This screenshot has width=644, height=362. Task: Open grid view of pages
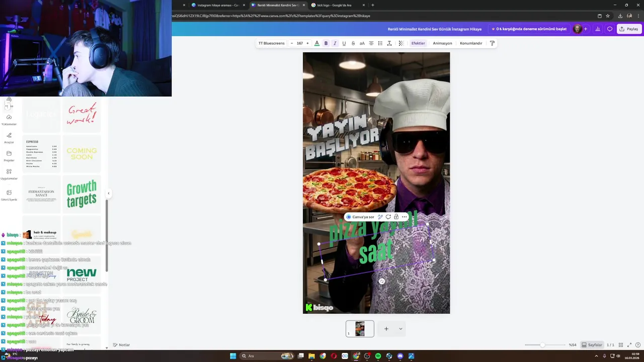[621, 345]
